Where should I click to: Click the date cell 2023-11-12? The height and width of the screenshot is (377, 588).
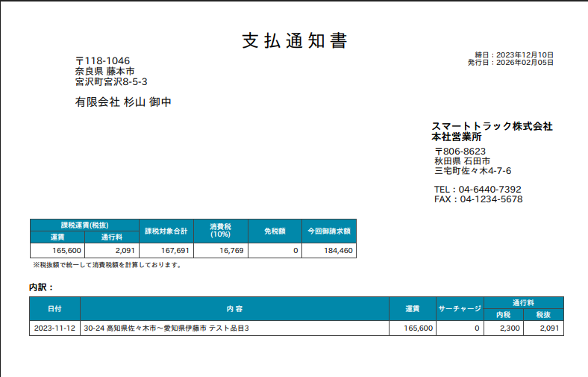(54, 328)
